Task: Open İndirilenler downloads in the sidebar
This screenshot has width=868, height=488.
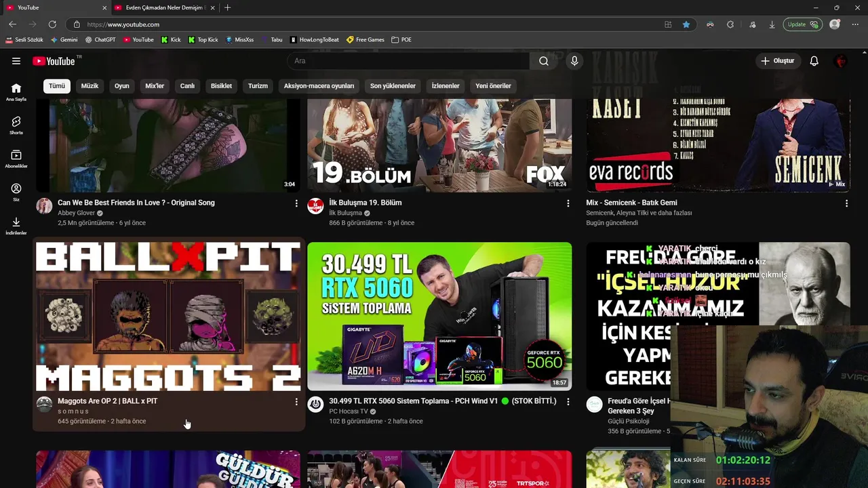Action: click(x=16, y=226)
